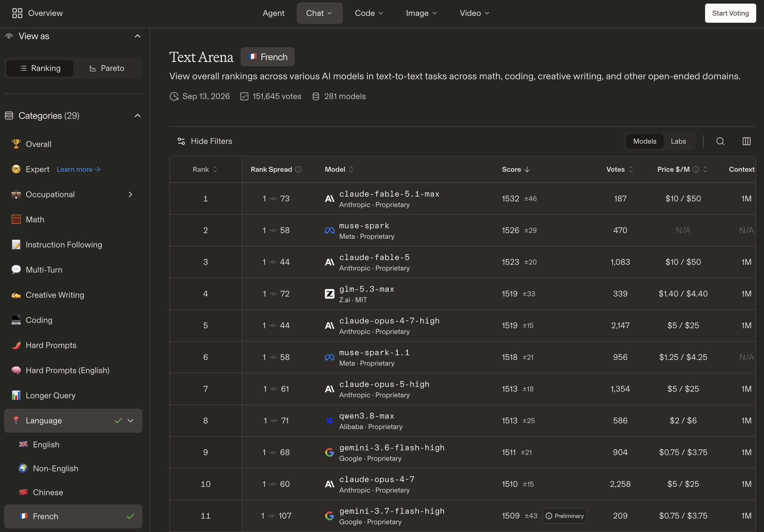
Task: Click the Hide Filters sliders icon
Action: tap(181, 141)
